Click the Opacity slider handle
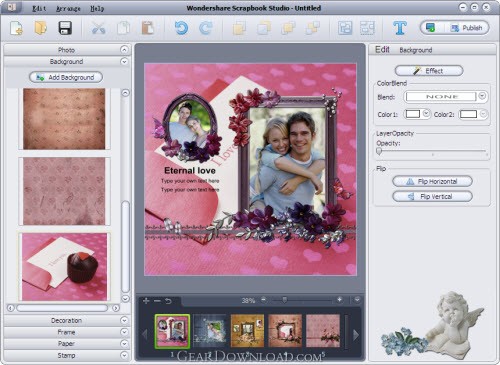Image resolution: width=500 pixels, height=365 pixels. pyautogui.click(x=379, y=151)
